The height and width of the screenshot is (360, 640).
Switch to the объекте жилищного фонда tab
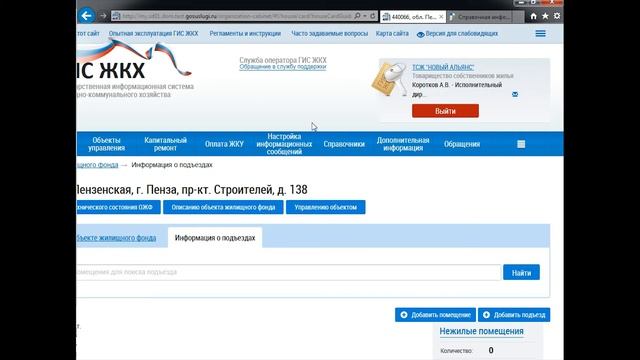click(116, 238)
